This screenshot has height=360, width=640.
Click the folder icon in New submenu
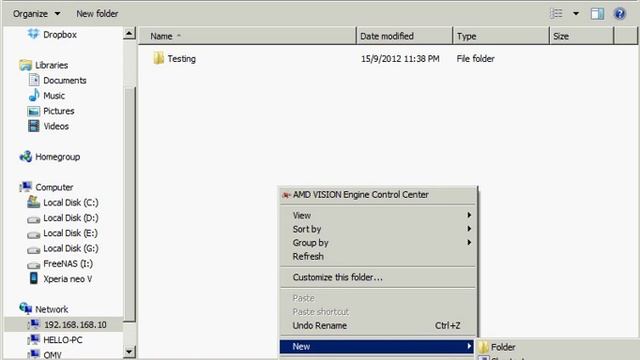[483, 347]
